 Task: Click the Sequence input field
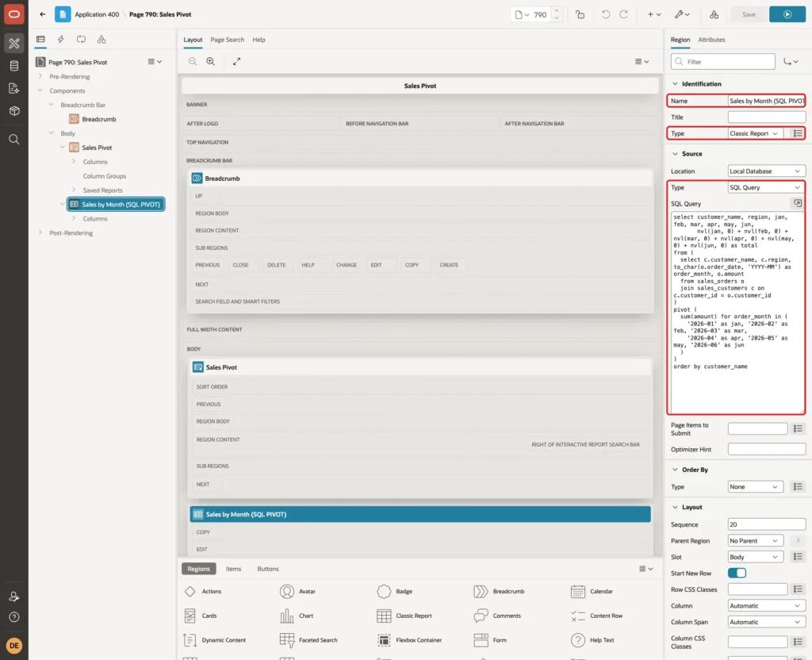(x=767, y=524)
